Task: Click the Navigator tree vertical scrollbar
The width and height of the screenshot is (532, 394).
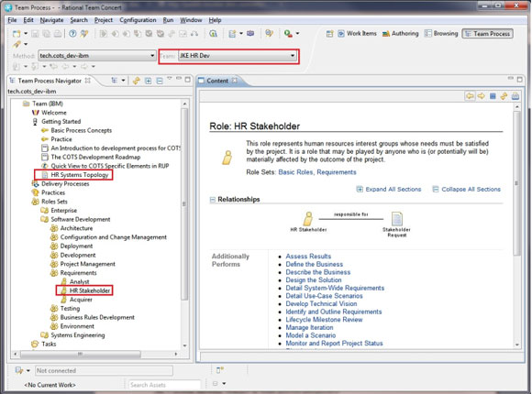Action: click(x=184, y=203)
